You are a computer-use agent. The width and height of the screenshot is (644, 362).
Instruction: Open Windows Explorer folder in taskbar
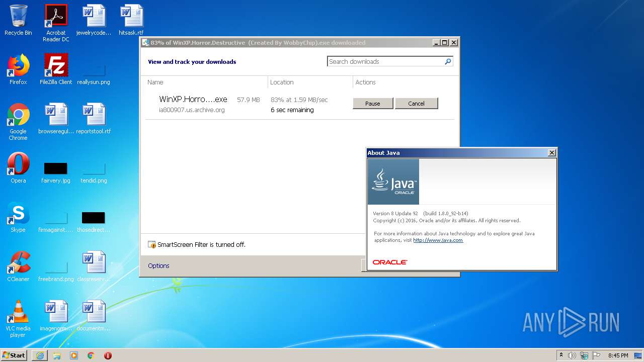pyautogui.click(x=57, y=355)
